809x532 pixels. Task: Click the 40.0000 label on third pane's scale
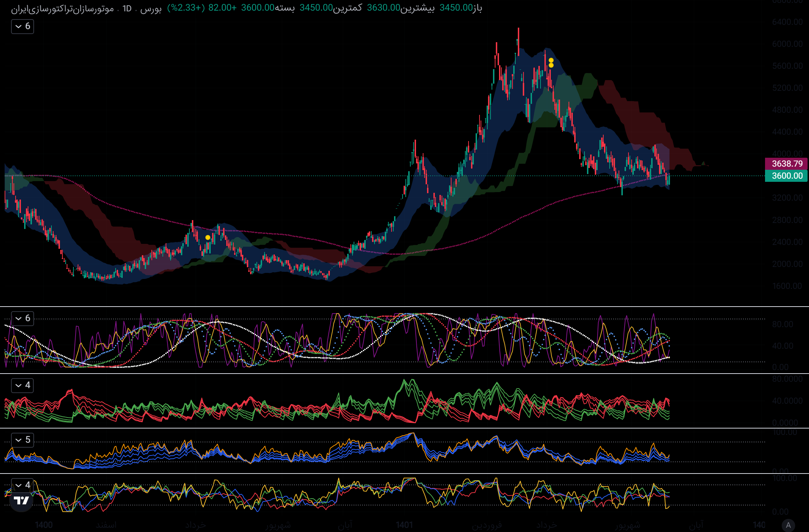tap(787, 401)
